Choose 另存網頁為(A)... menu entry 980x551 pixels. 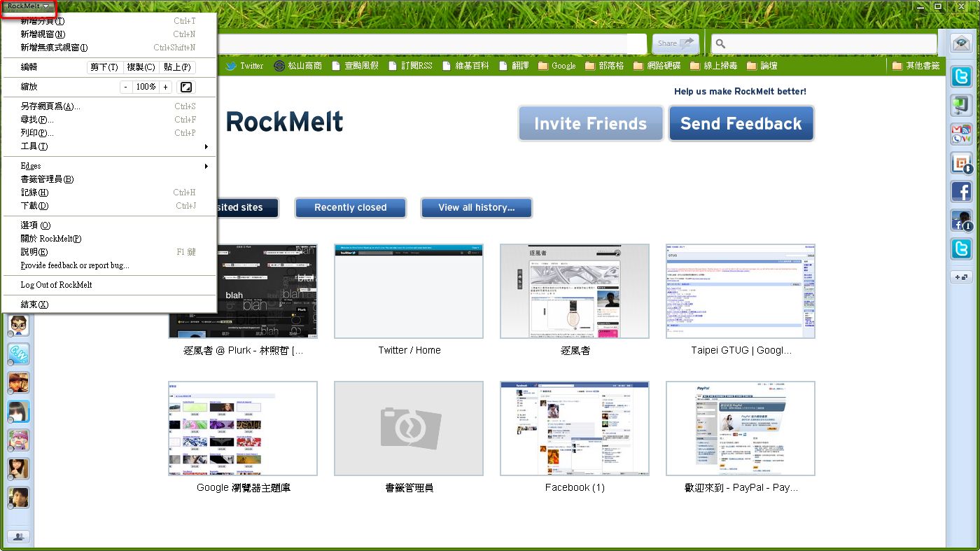click(x=108, y=106)
